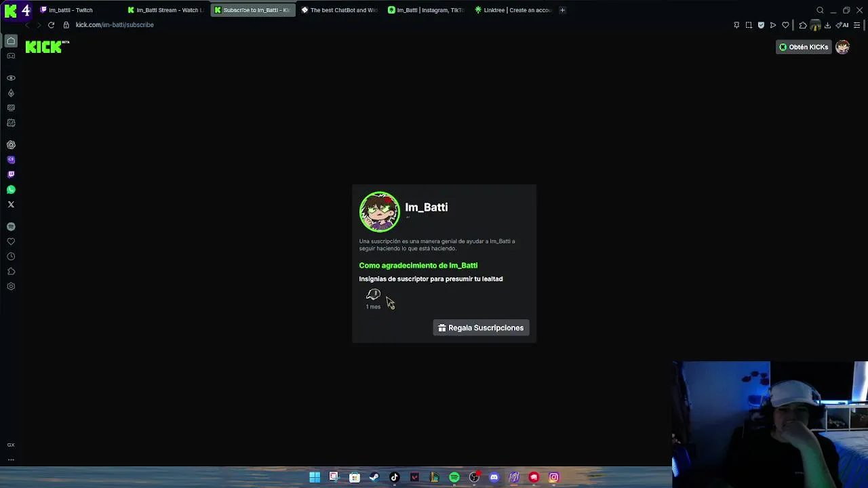Switch to the Linktree tab
Screen dimensions: 868x488
(513, 10)
